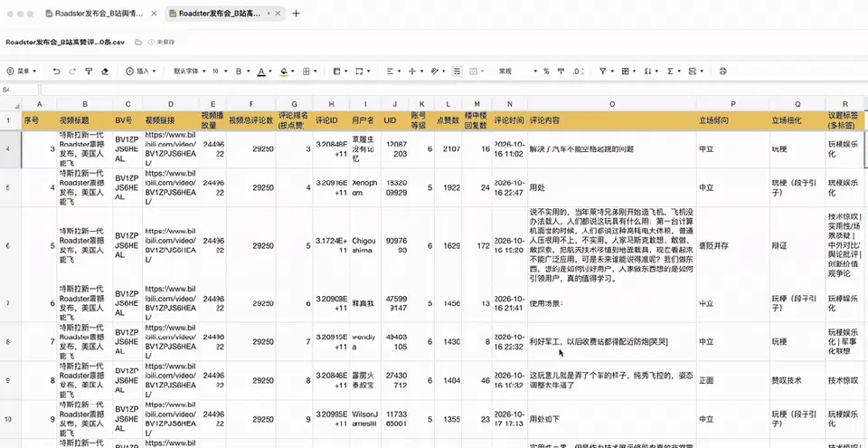Open a new tab with plus button
The image size is (868, 448).
[x=297, y=14]
